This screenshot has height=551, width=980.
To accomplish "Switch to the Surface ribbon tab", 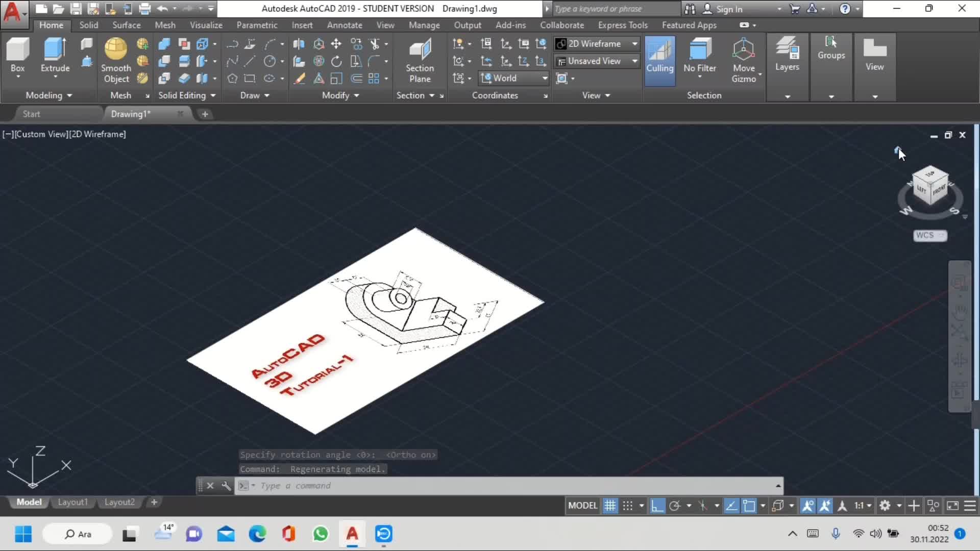I will click(x=126, y=25).
